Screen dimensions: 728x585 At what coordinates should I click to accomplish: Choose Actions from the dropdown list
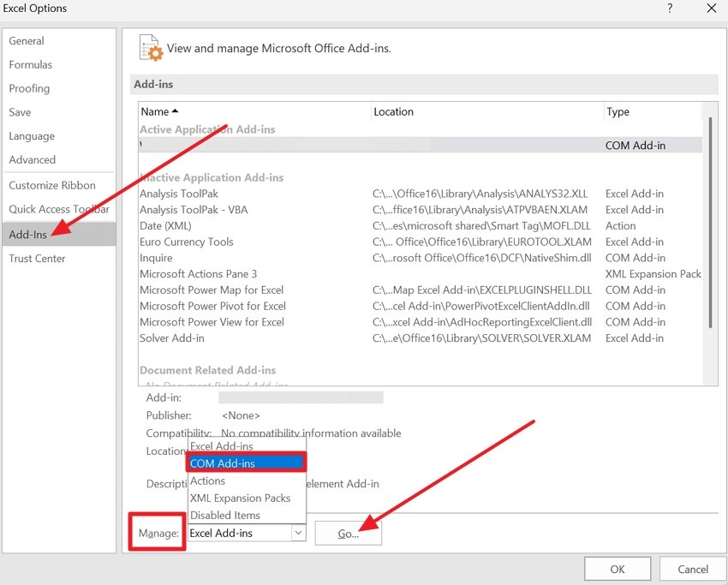point(247,481)
